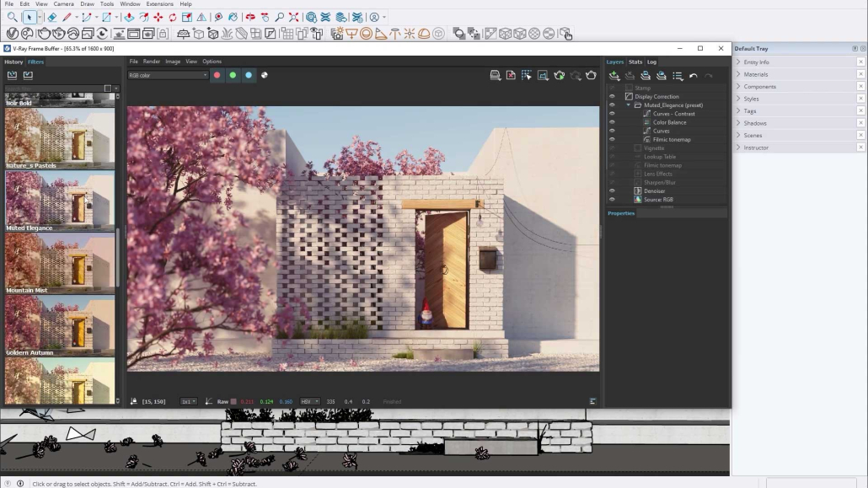The width and height of the screenshot is (868, 488).
Task: Toggle eye of Filmic tonemap in preset
Action: [612, 140]
